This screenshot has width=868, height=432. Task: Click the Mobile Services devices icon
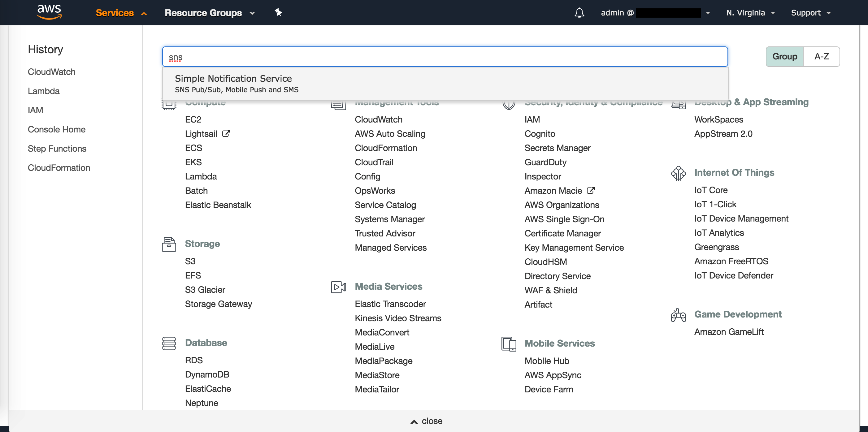[x=509, y=344]
